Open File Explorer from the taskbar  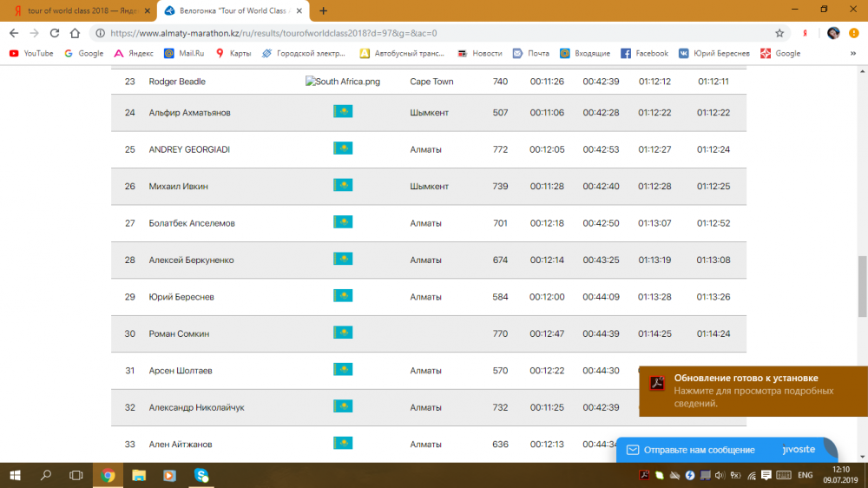(x=138, y=475)
